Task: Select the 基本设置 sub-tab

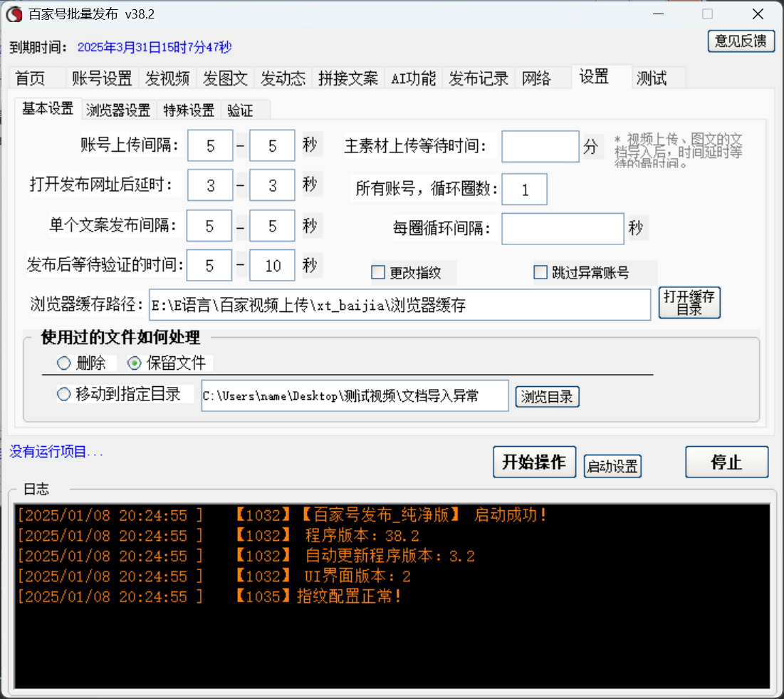Action: coord(48,108)
